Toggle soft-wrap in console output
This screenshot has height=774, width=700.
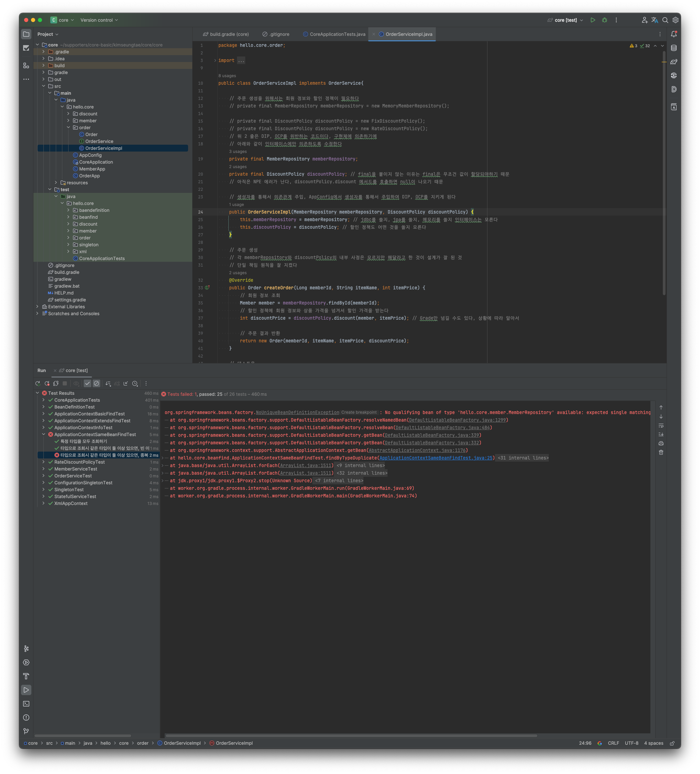coord(661,426)
